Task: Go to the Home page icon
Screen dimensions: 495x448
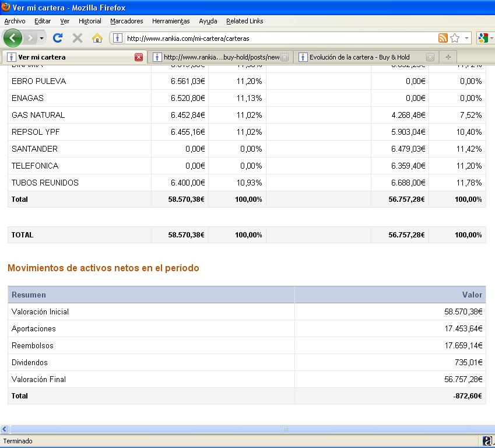Action: click(97, 38)
